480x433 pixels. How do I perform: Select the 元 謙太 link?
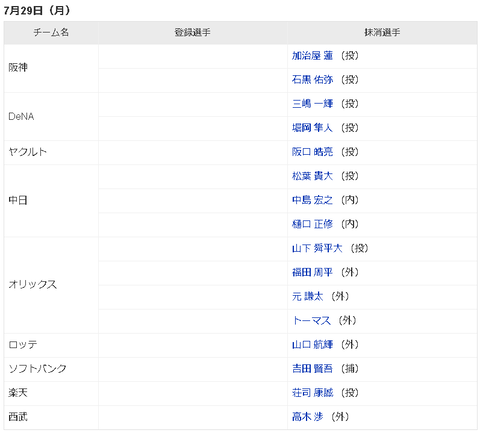pyautogui.click(x=308, y=296)
